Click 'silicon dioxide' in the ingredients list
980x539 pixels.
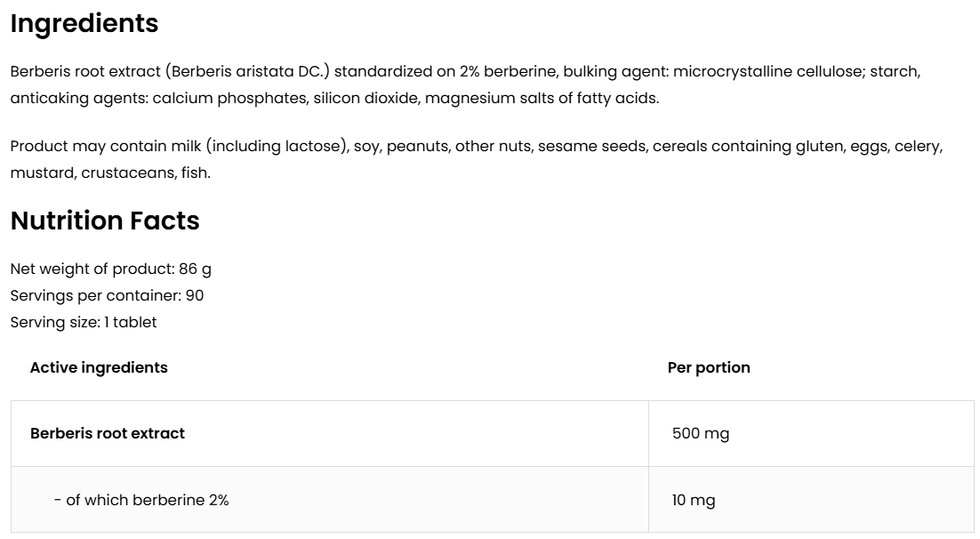[x=365, y=98]
